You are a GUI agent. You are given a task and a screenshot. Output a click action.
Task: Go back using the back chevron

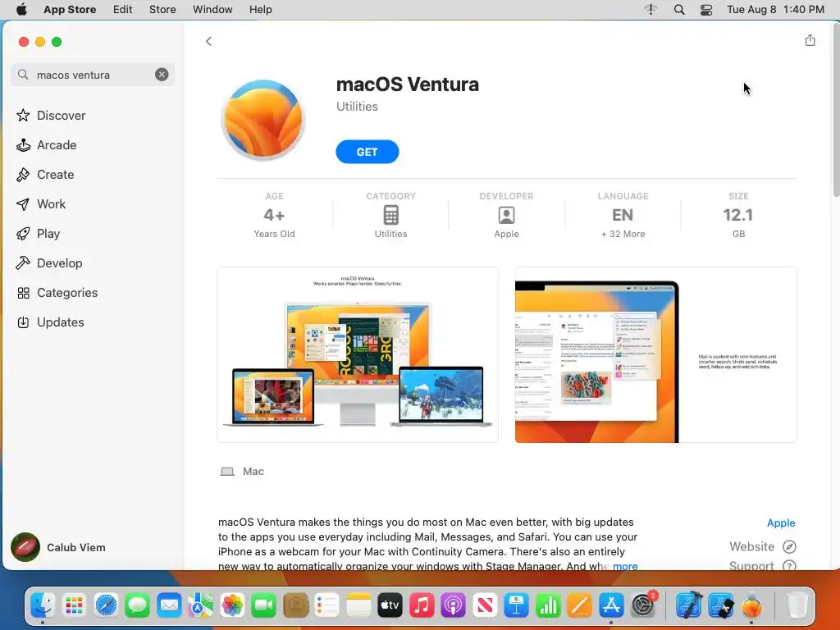pyautogui.click(x=208, y=41)
